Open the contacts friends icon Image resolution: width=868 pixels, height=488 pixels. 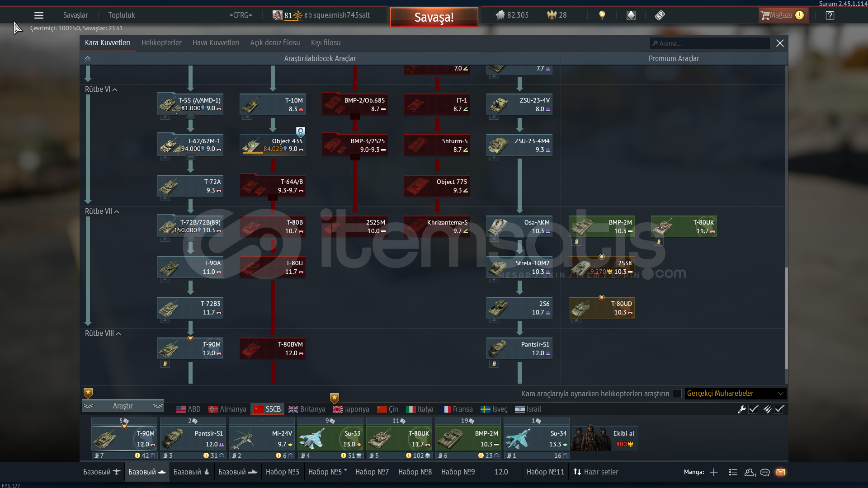tap(750, 472)
